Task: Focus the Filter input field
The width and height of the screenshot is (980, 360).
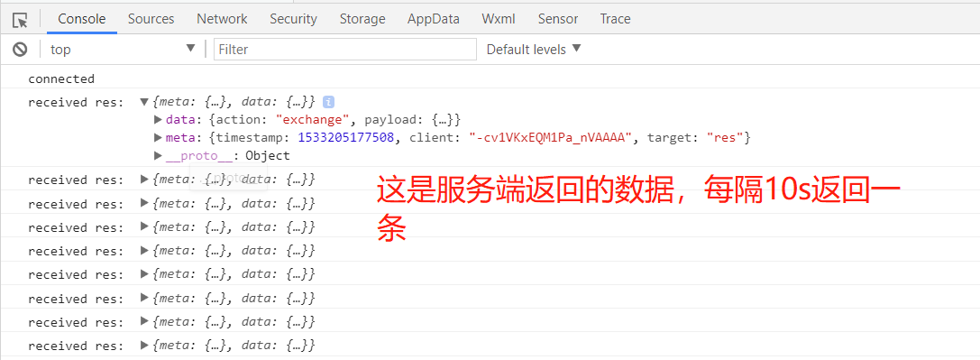Action: pyautogui.click(x=345, y=50)
